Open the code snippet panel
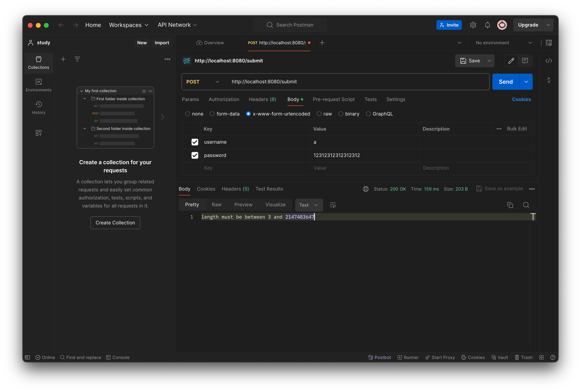581x392 pixels. [x=549, y=61]
